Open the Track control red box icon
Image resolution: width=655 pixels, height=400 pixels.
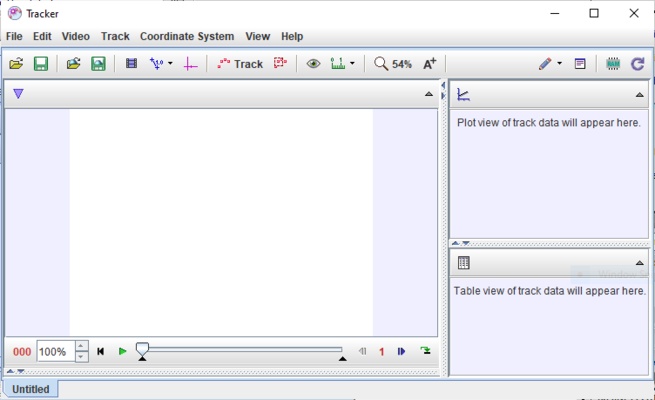coord(280,63)
